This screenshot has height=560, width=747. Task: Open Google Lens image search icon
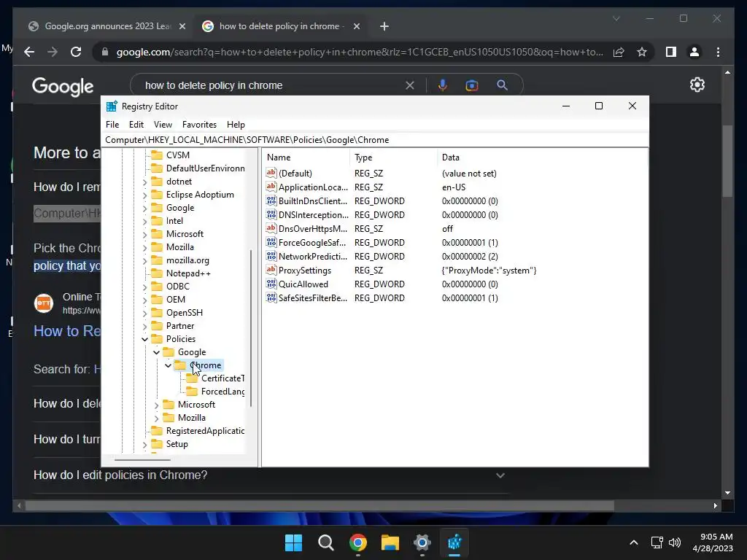pyautogui.click(x=472, y=85)
